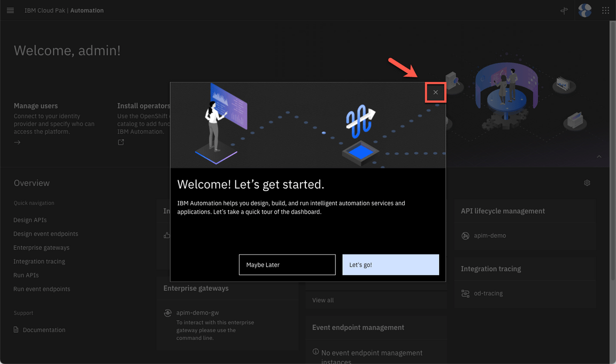The width and height of the screenshot is (616, 364).
Task: Close the welcome dialog with X
Action: [x=435, y=92]
